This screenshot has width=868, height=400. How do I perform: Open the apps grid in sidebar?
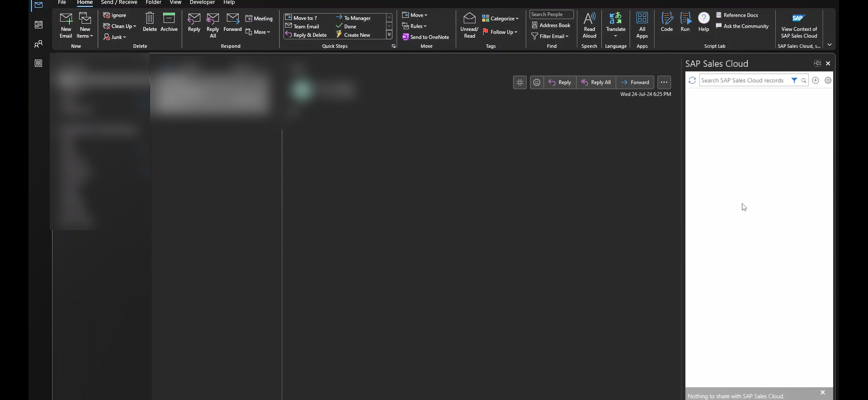coord(38,63)
